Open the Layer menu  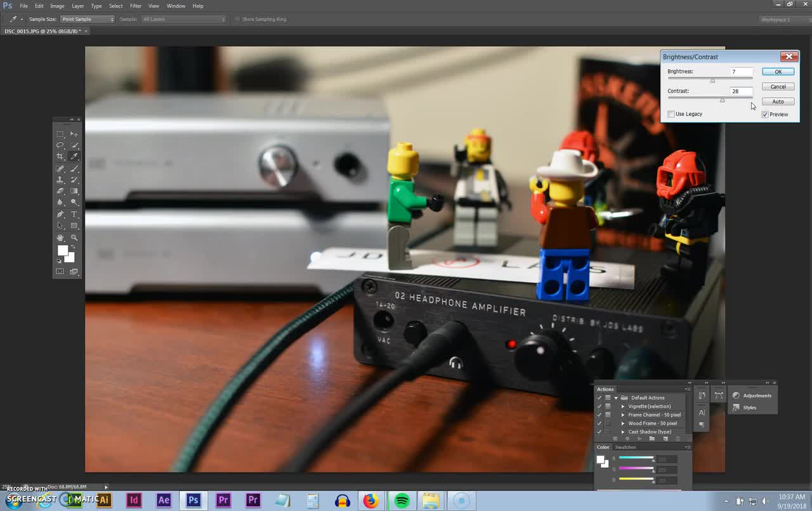(x=77, y=6)
